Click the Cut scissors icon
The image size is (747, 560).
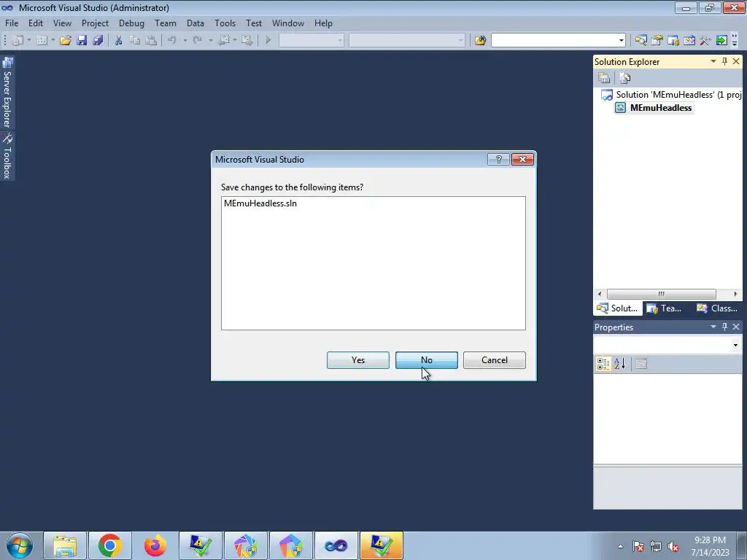pos(119,41)
